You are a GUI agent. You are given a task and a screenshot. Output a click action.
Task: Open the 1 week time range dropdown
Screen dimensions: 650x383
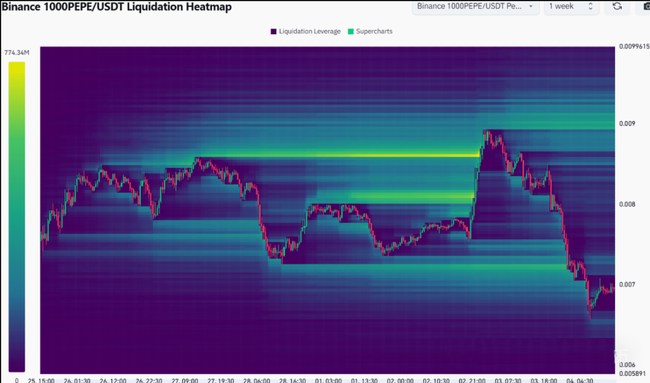tap(572, 7)
